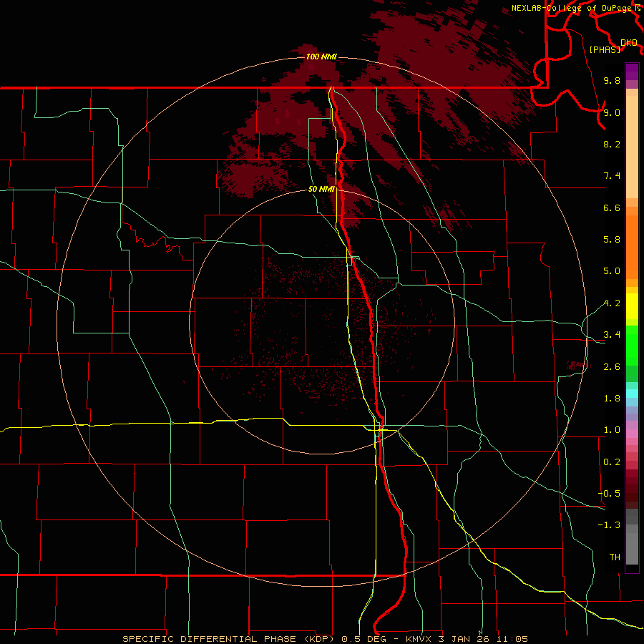Click the 4.2 scale value

[612, 303]
